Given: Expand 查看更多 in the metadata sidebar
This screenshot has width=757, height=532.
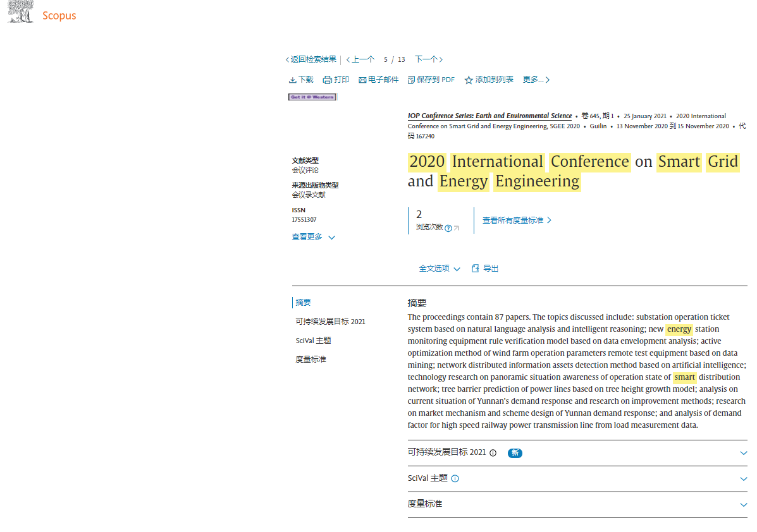Looking at the screenshot, I should (313, 237).
